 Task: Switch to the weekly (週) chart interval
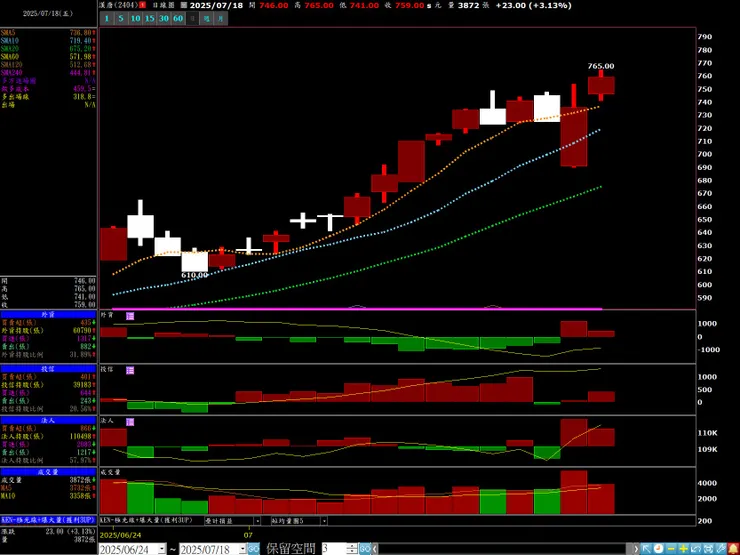pyautogui.click(x=206, y=18)
